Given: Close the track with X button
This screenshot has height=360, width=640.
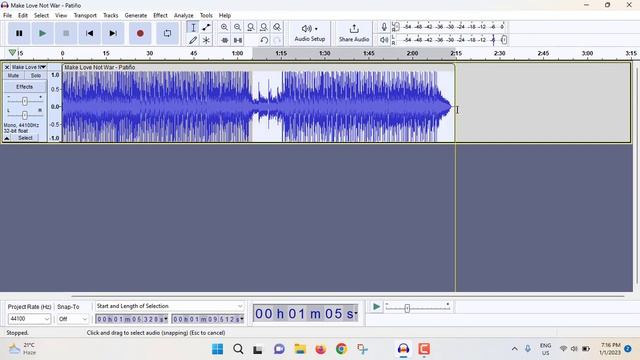Looking at the screenshot, I should pos(7,67).
